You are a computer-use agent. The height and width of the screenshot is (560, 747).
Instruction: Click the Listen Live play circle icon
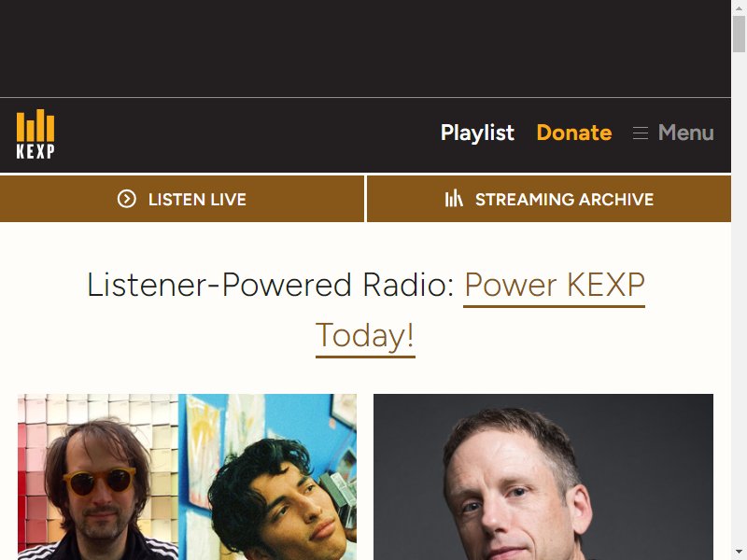[x=127, y=199]
